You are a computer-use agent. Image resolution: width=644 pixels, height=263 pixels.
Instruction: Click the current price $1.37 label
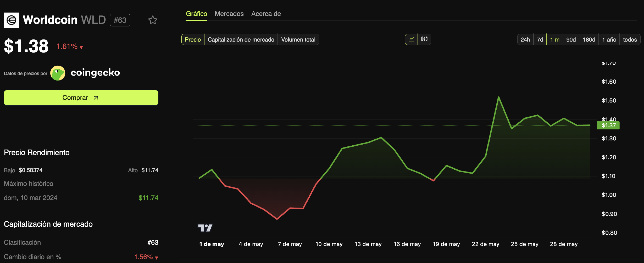point(608,125)
